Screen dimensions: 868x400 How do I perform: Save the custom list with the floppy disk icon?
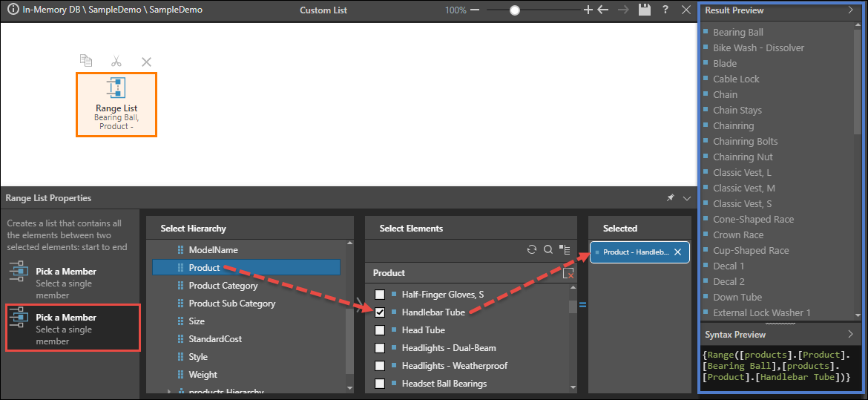pos(644,10)
